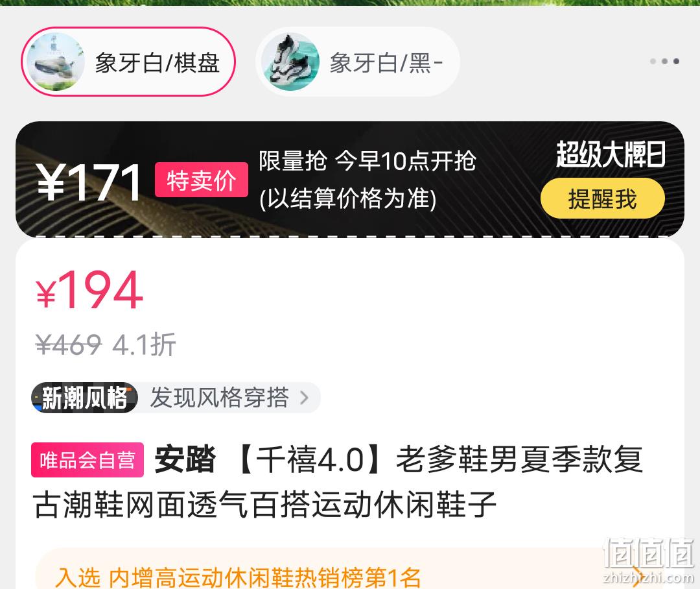Expand the 发现风格穿搭 chevron arrow
Screen dimensions: 700x589
(305, 397)
